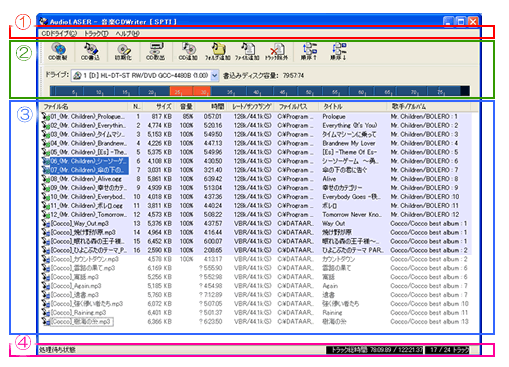This screenshot has height=367, width=509.
Task: Click the トラック除外 (remove track) toolbar icon
Action: click(276, 52)
